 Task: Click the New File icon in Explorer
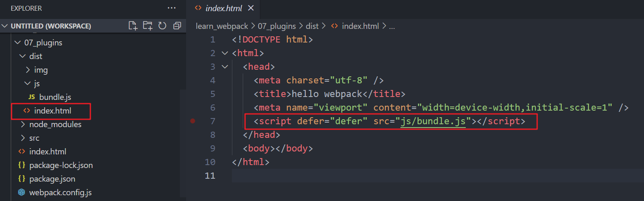tap(133, 26)
